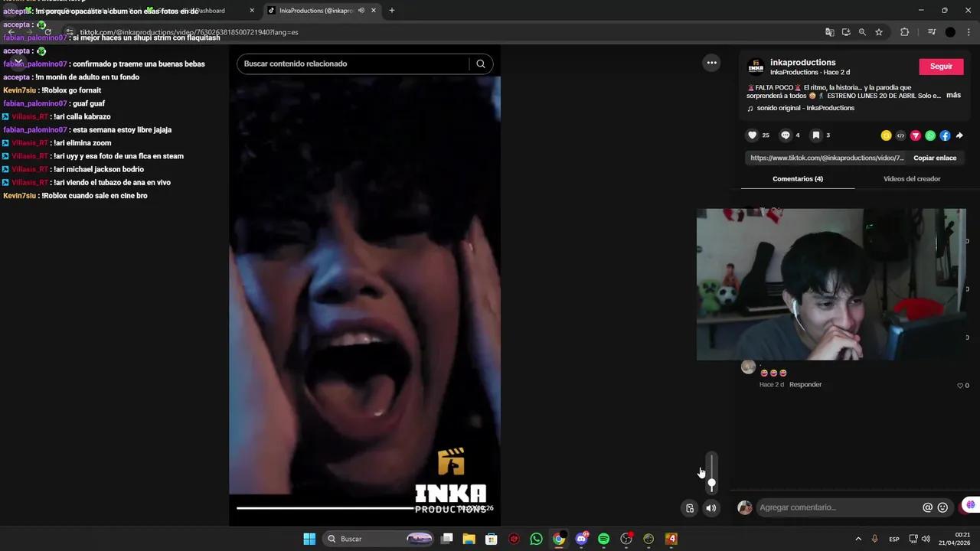Like the video with the heart icon

[x=752, y=135]
